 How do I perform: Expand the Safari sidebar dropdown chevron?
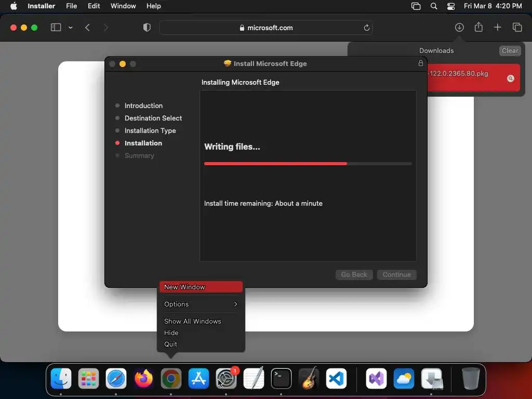(70, 28)
